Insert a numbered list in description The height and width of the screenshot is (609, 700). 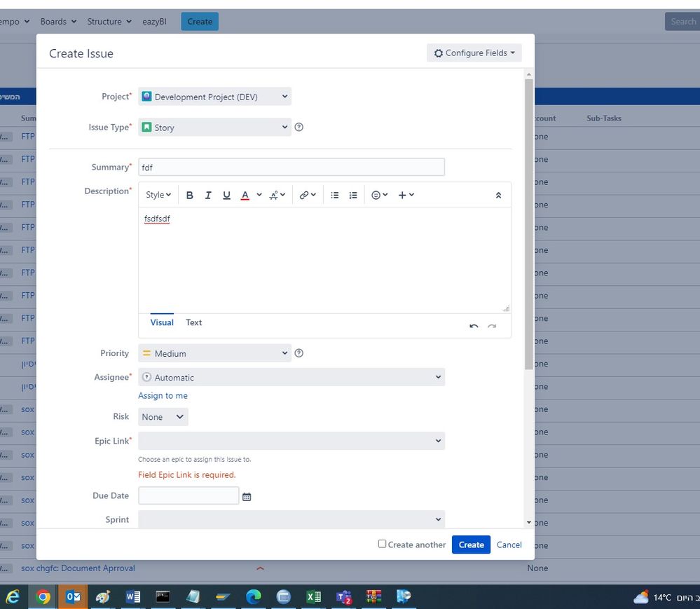coord(353,195)
